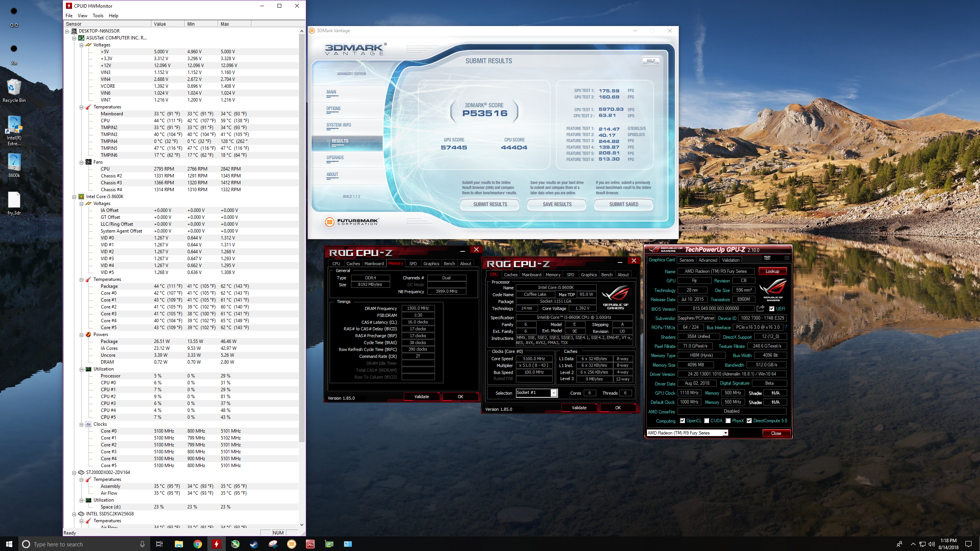Select the Intel(R) Extre... desktop shortcut
The image size is (980, 551).
(14, 131)
